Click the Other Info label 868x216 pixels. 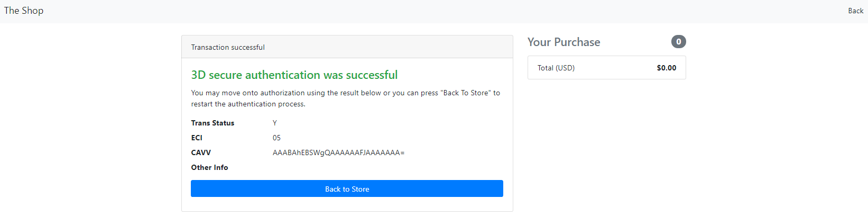209,167
